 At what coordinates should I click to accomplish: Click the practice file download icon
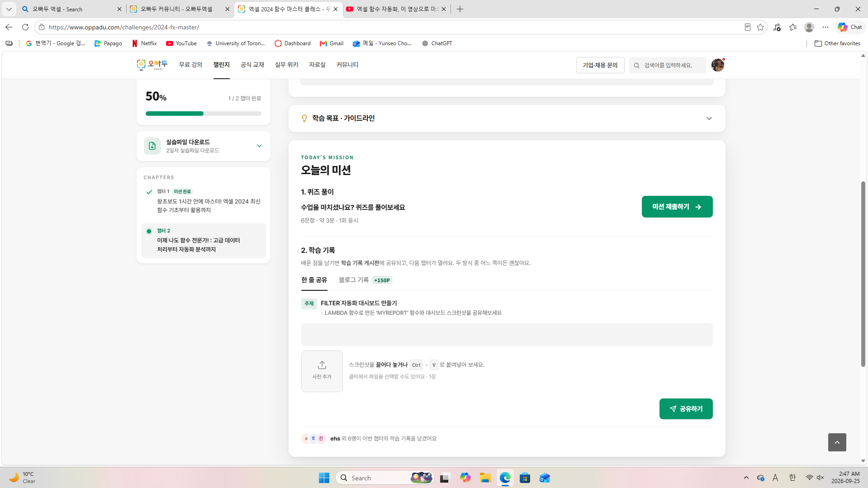[152, 146]
